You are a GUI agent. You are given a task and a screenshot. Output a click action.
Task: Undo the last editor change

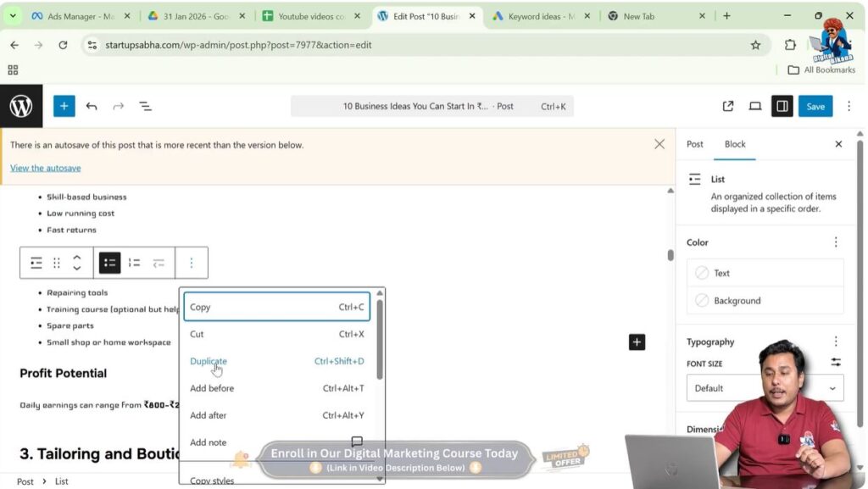coord(92,106)
